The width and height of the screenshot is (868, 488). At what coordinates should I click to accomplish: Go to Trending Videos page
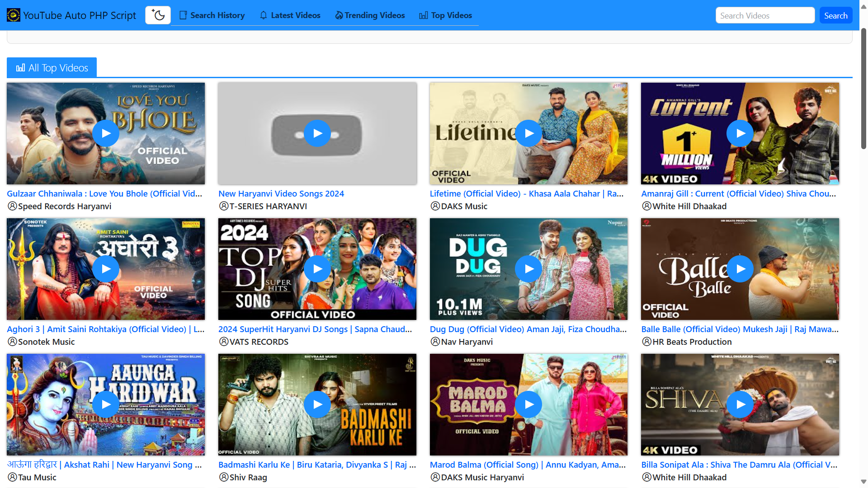click(x=370, y=15)
